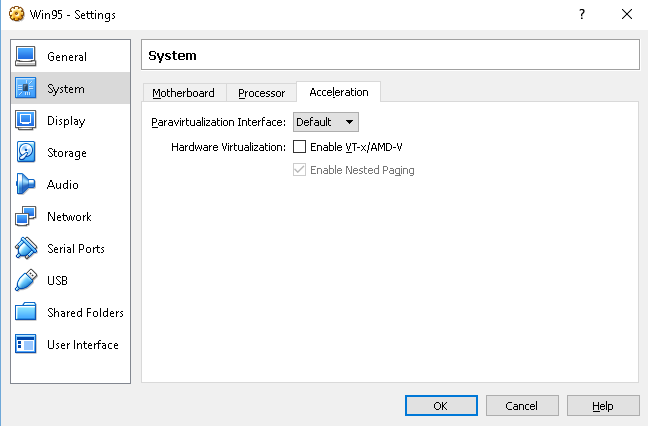This screenshot has width=648, height=426.
Task: Select the System chip icon in sidebar
Action: (26, 88)
